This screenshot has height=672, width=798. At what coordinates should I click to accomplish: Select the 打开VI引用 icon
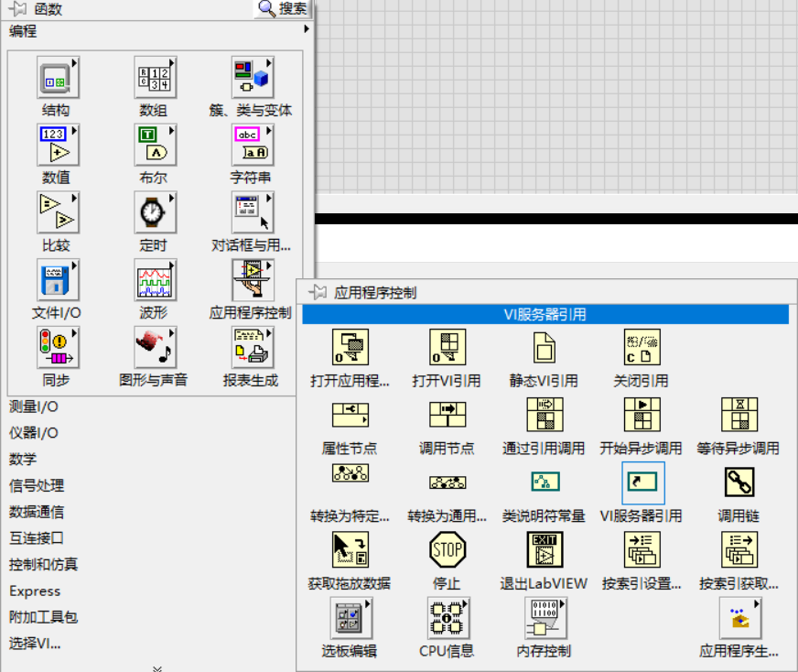[x=448, y=348]
